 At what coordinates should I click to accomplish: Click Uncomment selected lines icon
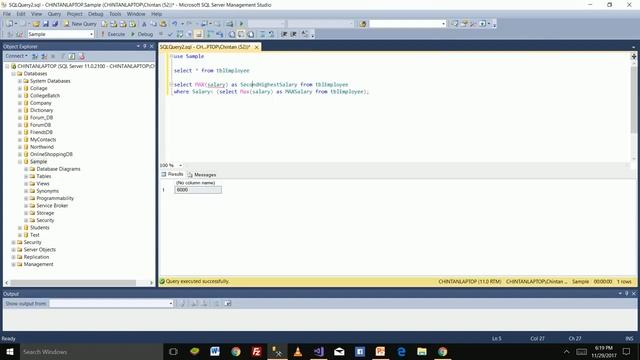click(x=271, y=34)
